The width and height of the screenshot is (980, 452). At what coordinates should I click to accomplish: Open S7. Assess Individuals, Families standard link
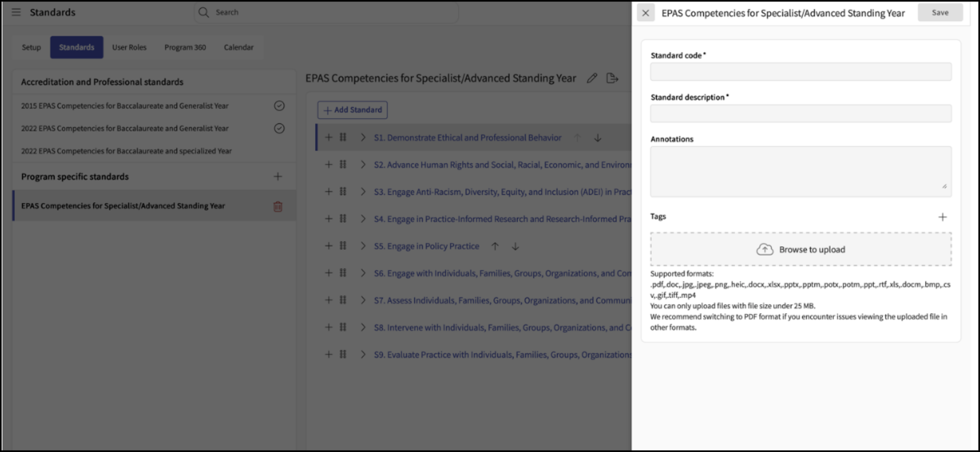(503, 301)
